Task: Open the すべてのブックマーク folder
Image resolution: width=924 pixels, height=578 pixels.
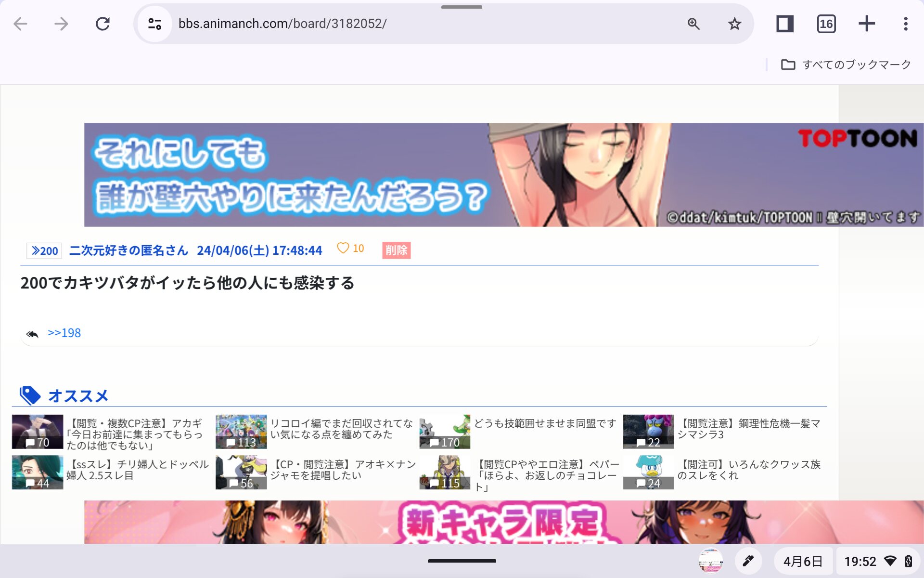Action: (x=846, y=65)
